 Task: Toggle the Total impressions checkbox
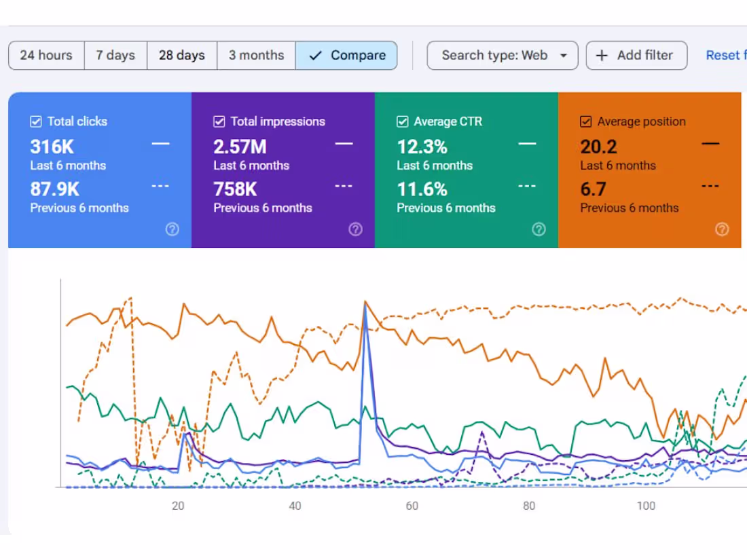[x=219, y=121]
